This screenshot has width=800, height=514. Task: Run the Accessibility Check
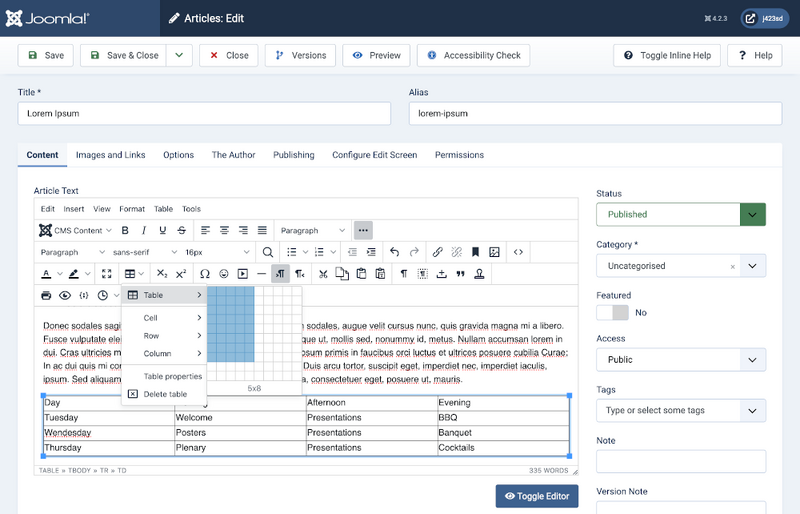pyautogui.click(x=473, y=55)
